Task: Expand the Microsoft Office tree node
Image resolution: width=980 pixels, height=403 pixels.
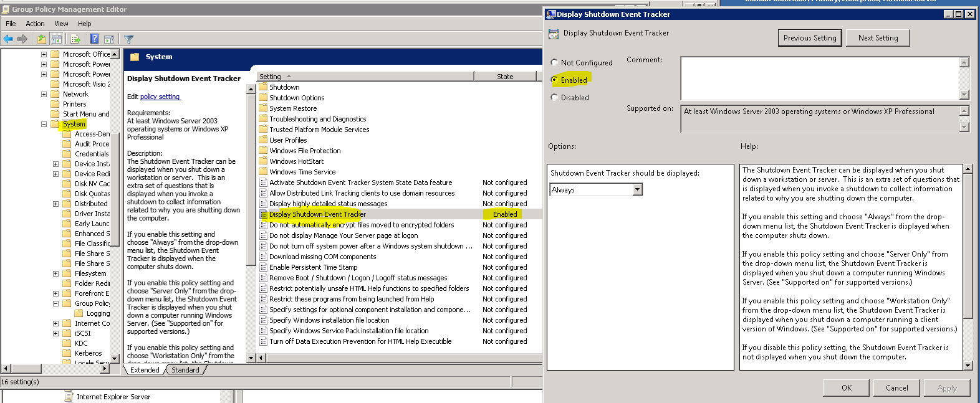Action: 44,54
